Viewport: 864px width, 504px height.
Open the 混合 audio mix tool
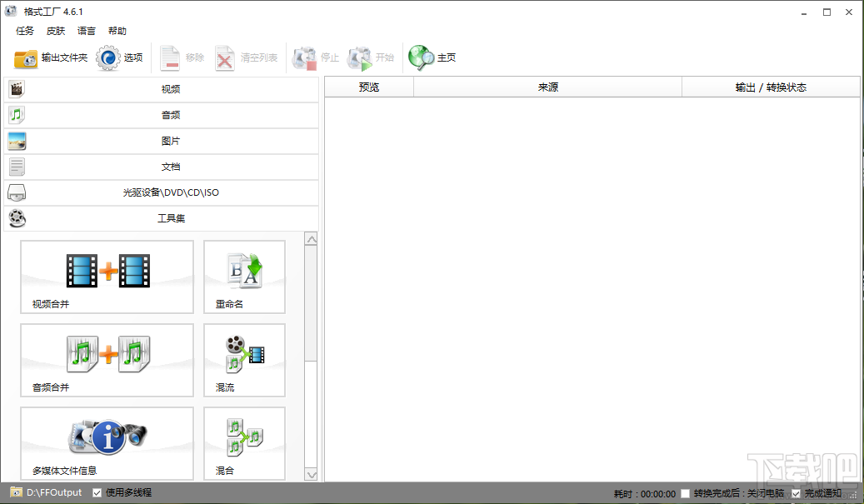point(244,443)
